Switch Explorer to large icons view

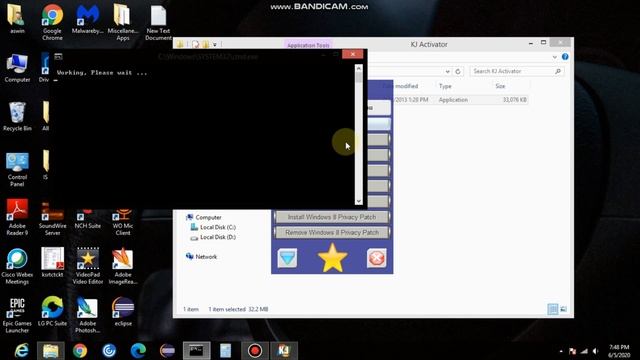pyautogui.click(x=564, y=309)
